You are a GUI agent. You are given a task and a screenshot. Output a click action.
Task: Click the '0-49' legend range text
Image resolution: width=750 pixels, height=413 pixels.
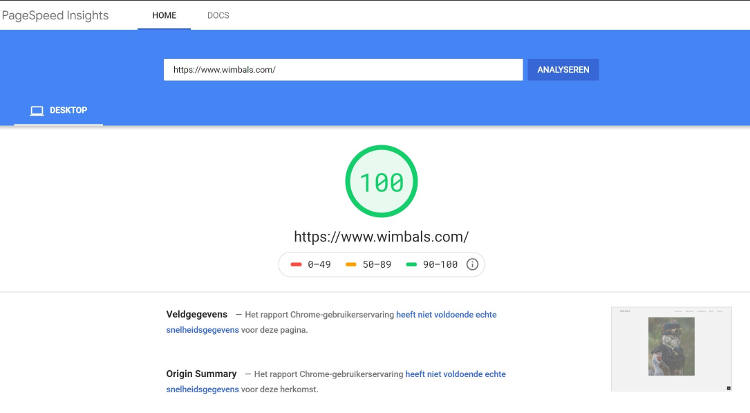coord(319,264)
